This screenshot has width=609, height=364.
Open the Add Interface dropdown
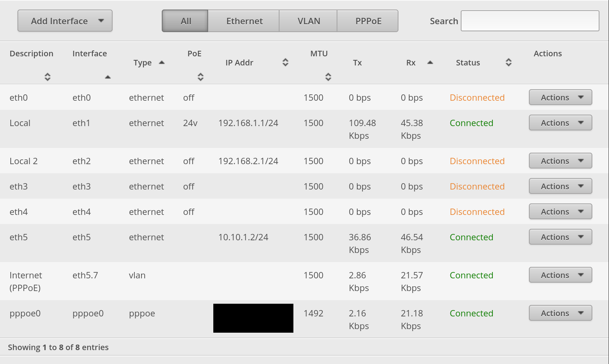click(65, 21)
